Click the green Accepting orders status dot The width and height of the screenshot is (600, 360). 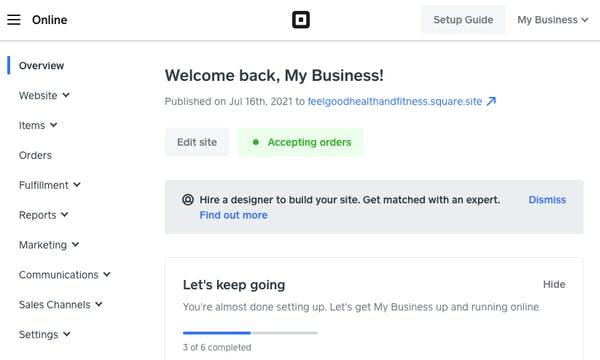click(256, 142)
